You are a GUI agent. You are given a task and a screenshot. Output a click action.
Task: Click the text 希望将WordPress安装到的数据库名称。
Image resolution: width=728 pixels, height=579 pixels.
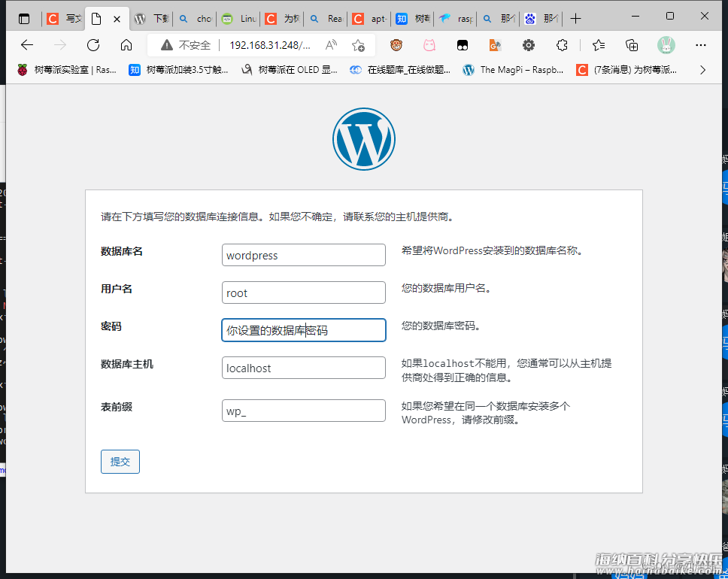click(x=492, y=250)
